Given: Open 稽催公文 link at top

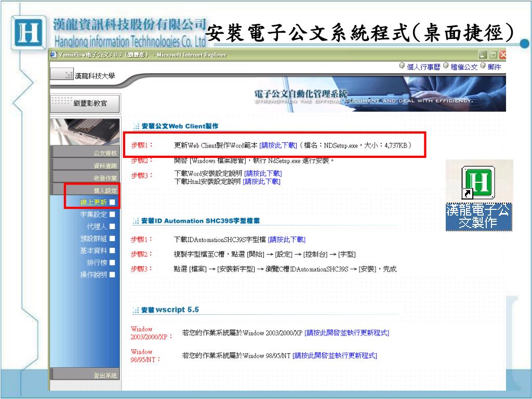Looking at the screenshot, I should click(464, 67).
